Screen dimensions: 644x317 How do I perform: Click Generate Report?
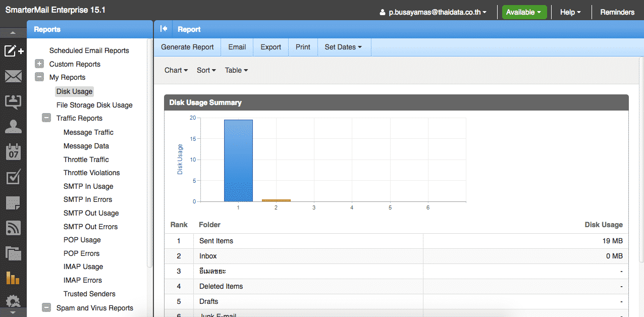[188, 47]
